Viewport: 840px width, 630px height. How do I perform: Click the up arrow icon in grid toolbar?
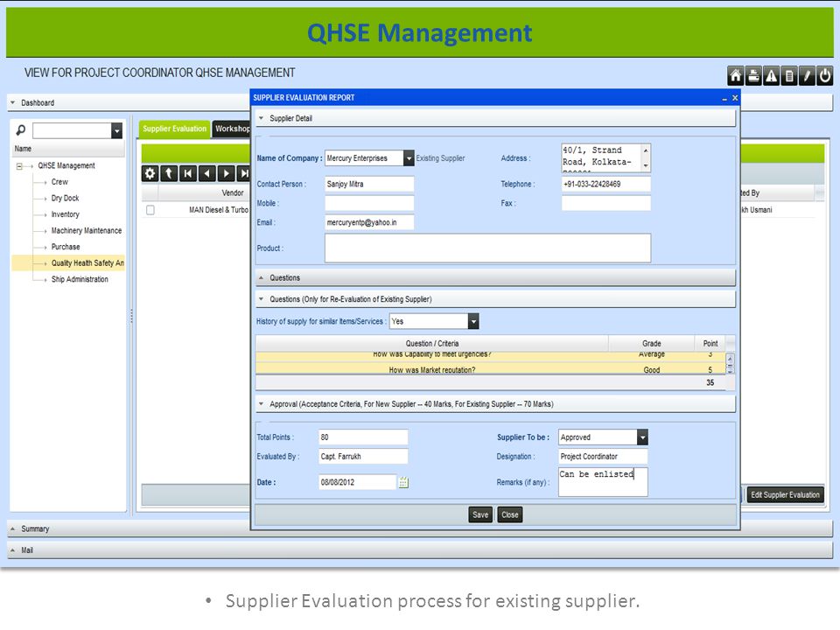click(169, 173)
